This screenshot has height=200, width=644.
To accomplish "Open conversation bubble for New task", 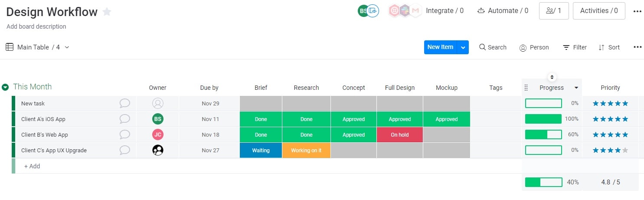I will click(x=125, y=103).
